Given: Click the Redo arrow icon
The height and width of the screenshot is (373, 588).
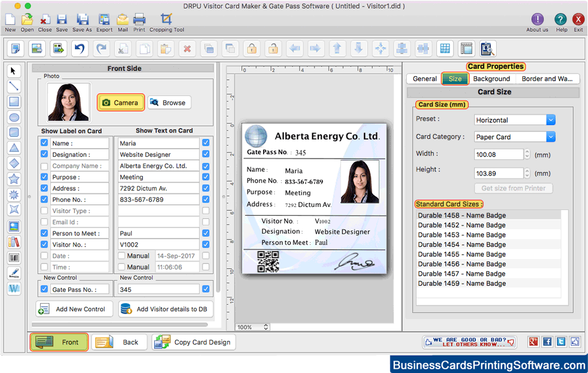Looking at the screenshot, I should tap(102, 48).
